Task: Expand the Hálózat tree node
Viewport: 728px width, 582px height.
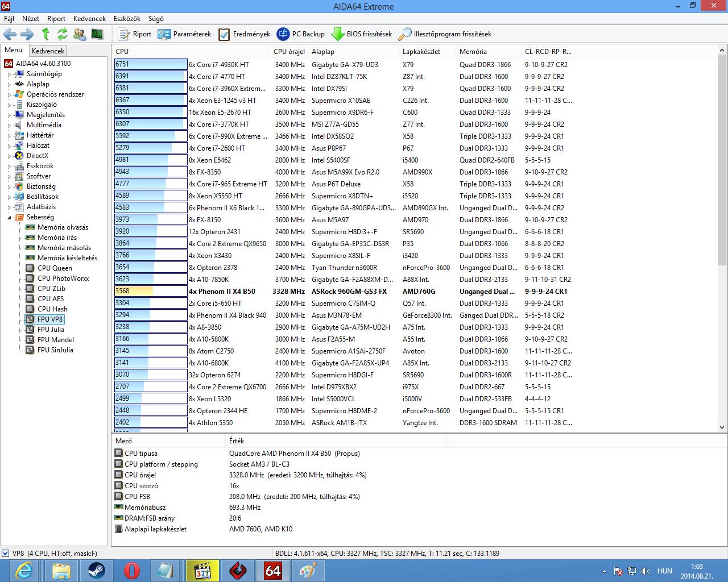Action: (9, 146)
